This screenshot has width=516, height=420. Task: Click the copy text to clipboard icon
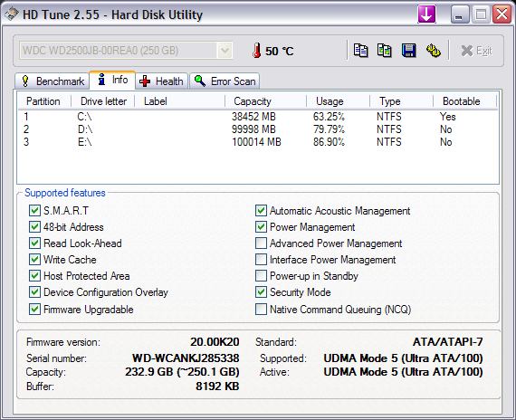pos(360,51)
